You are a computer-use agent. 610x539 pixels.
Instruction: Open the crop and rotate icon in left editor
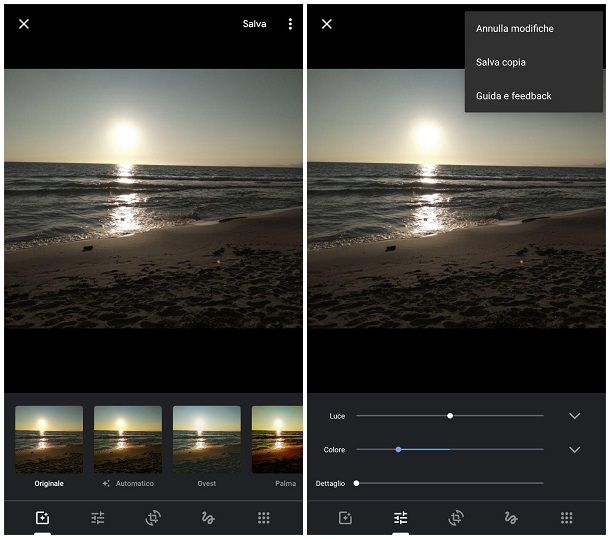(153, 518)
